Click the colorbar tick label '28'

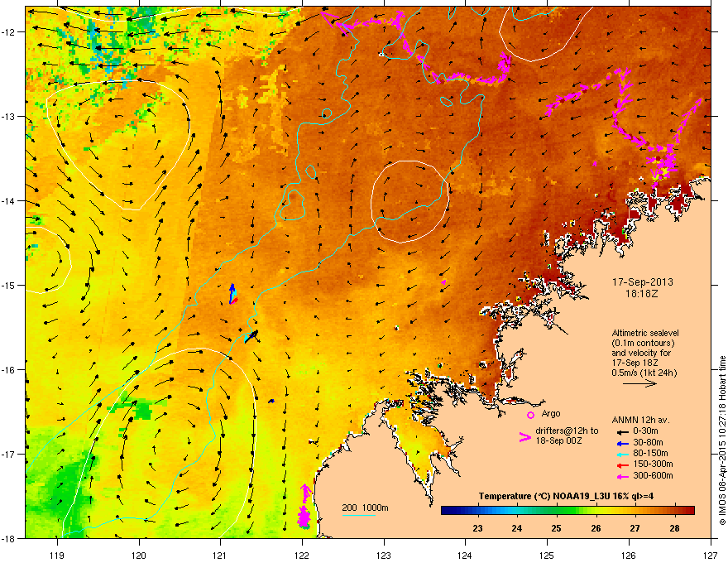coord(674,528)
